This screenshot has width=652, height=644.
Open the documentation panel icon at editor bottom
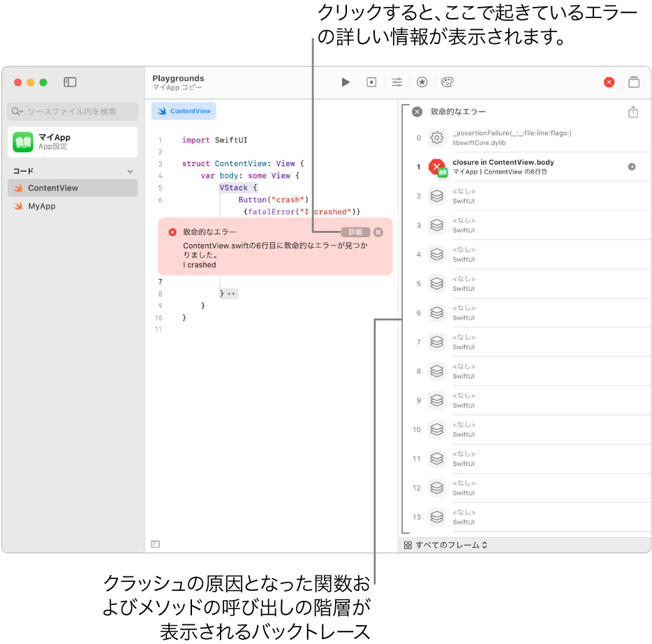point(155,544)
